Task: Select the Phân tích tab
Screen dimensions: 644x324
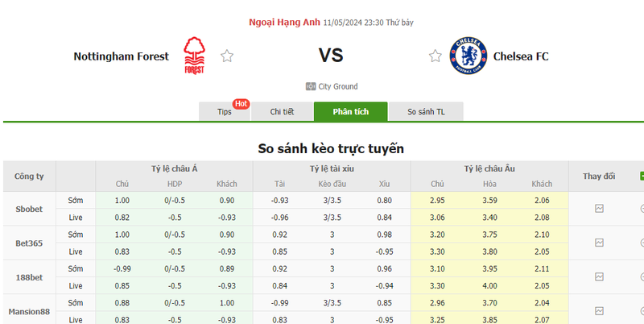Action: point(351,111)
